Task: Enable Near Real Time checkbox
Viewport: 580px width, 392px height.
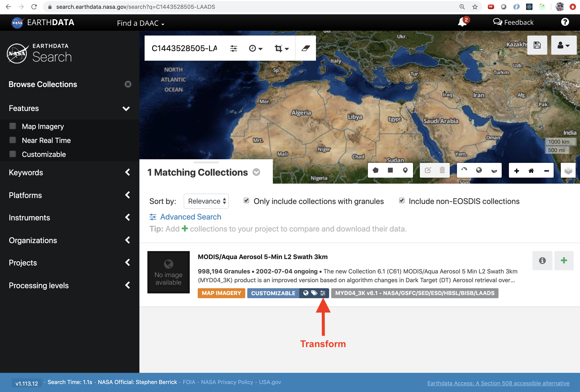Action: [12, 140]
